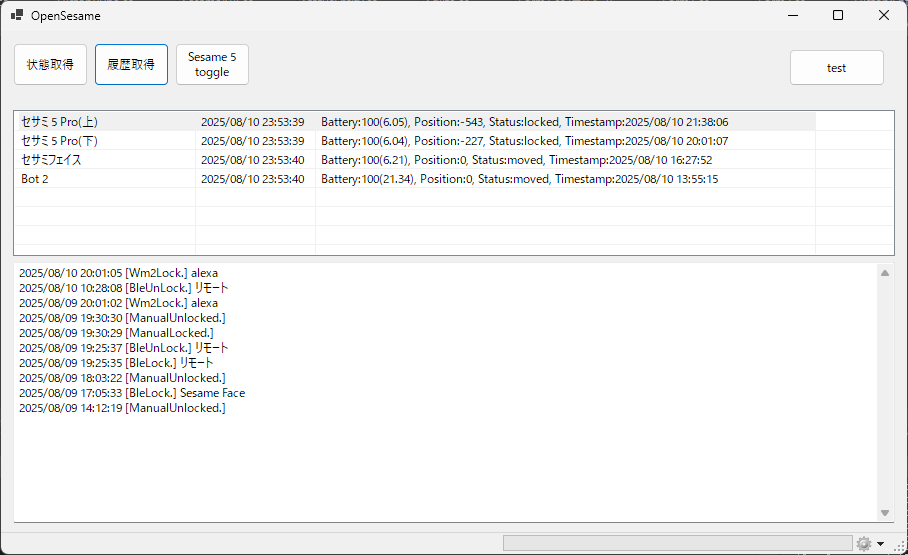
Task: Click the log line 18:03:22 ManualUnlocked
Action: (x=122, y=378)
